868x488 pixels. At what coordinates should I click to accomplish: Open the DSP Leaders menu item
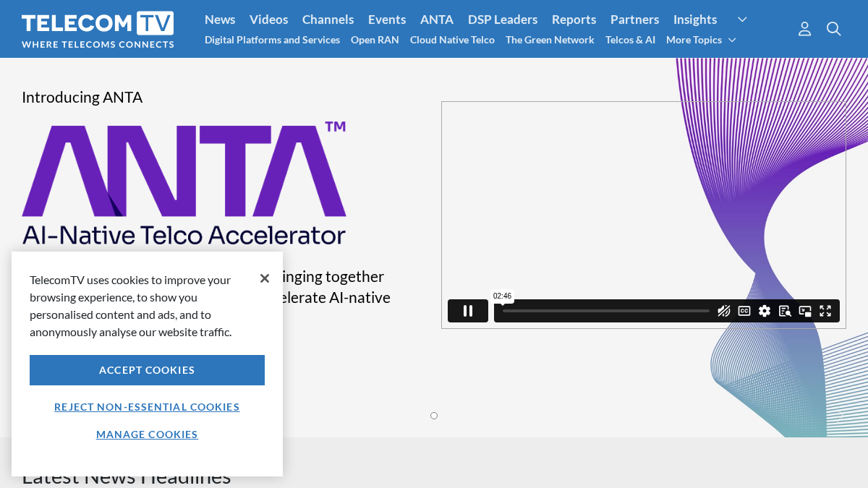pos(503,20)
